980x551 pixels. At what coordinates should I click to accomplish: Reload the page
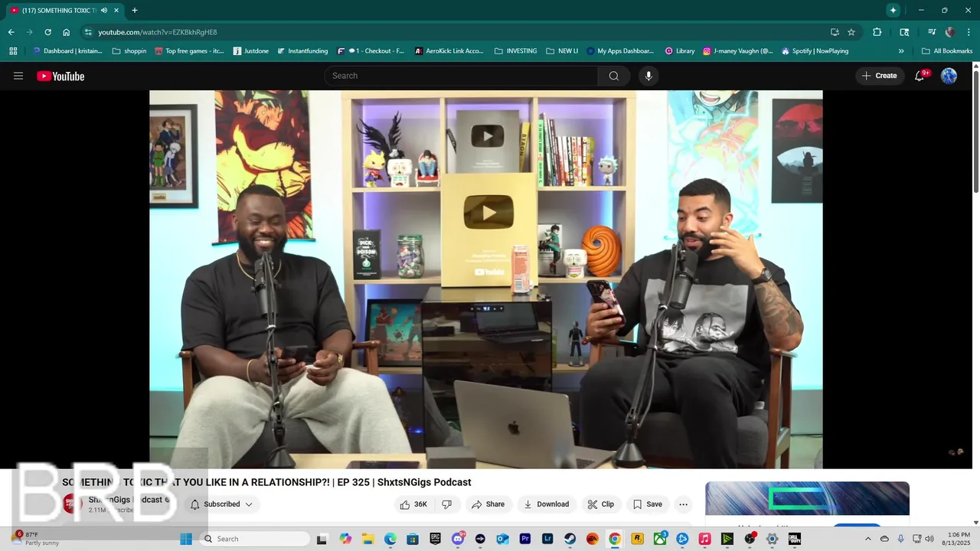(x=47, y=32)
